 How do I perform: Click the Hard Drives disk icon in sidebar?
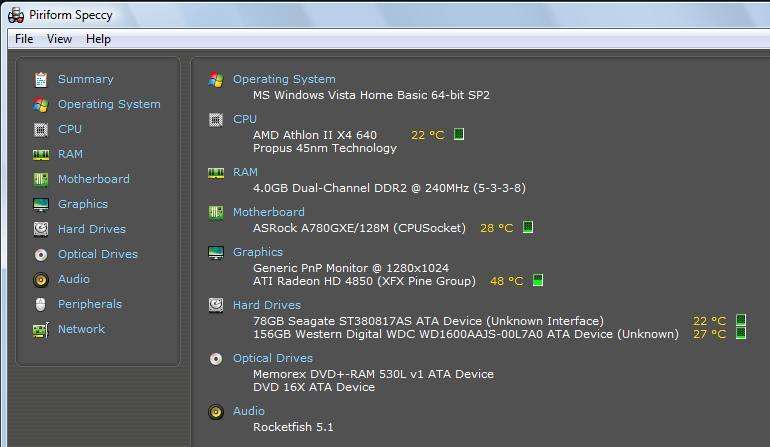(41, 229)
